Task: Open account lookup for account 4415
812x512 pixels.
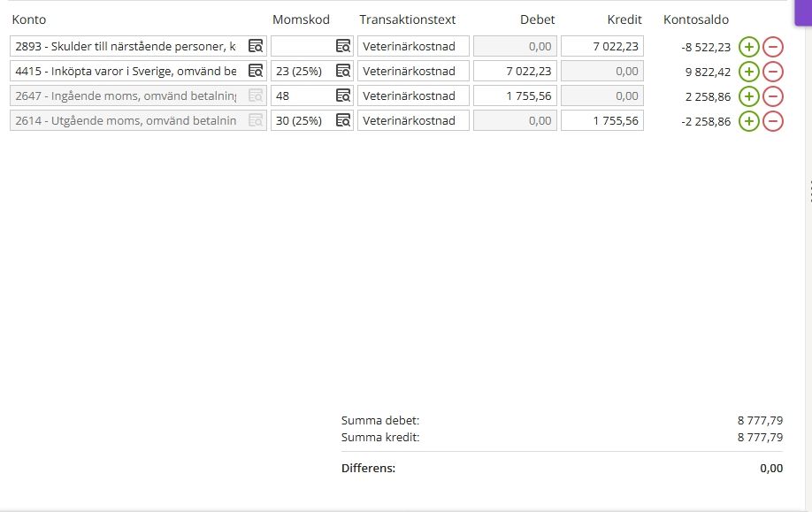Action: tap(255, 71)
